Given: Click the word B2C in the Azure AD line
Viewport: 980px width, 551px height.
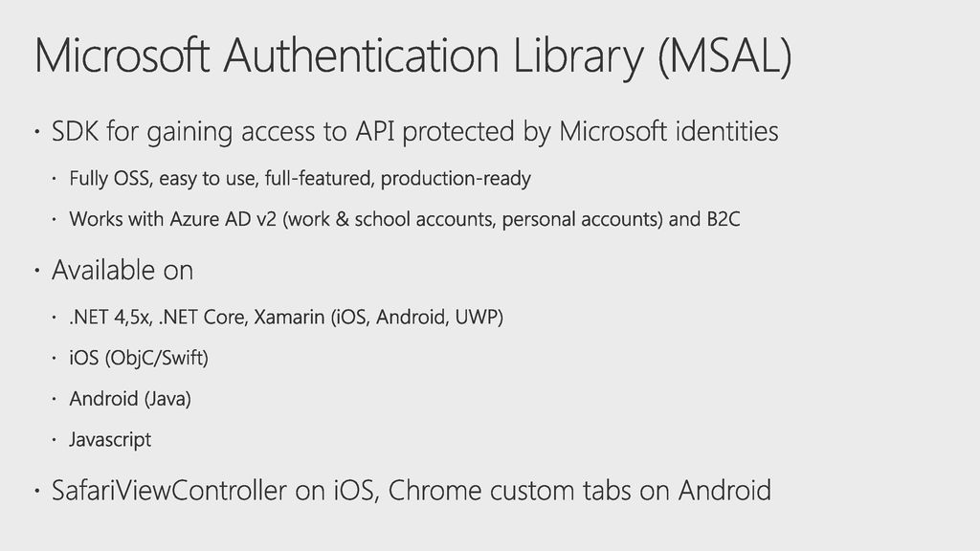Looking at the screenshot, I should [724, 219].
